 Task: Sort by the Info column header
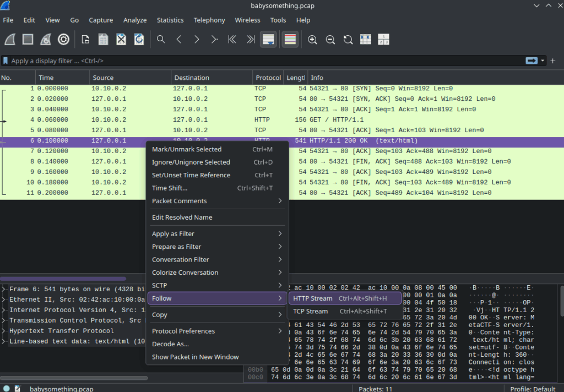point(436,78)
